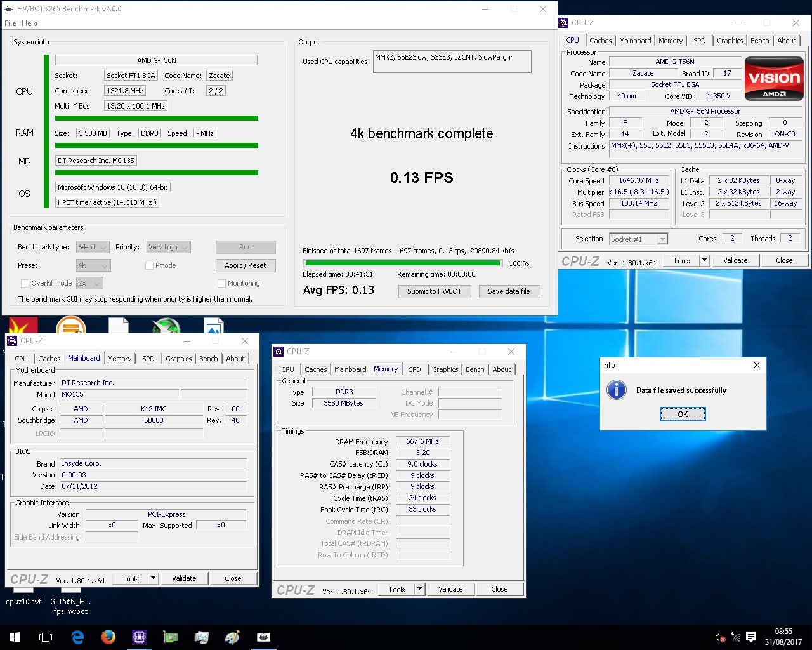Open the performance monitor taskbar icon
812x650 pixels.
pos(202,637)
